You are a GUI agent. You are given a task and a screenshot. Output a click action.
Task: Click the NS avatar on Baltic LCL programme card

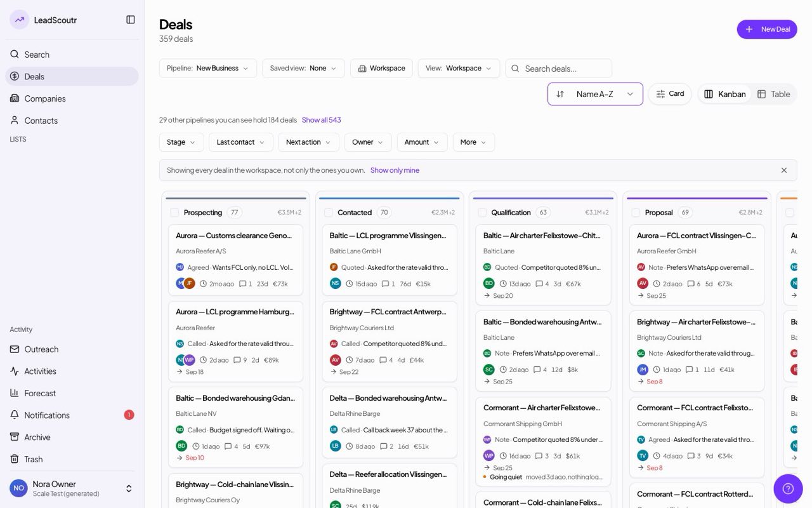pos(336,283)
